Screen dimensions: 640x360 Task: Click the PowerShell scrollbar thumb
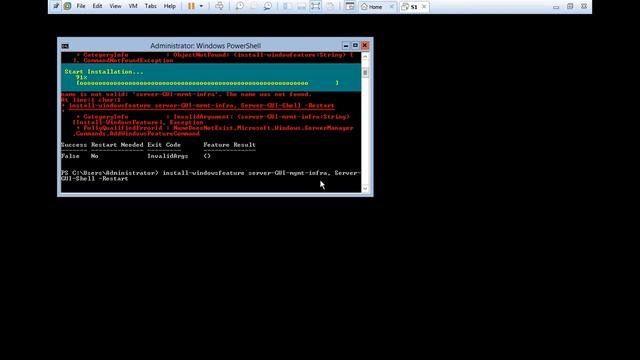[365, 73]
